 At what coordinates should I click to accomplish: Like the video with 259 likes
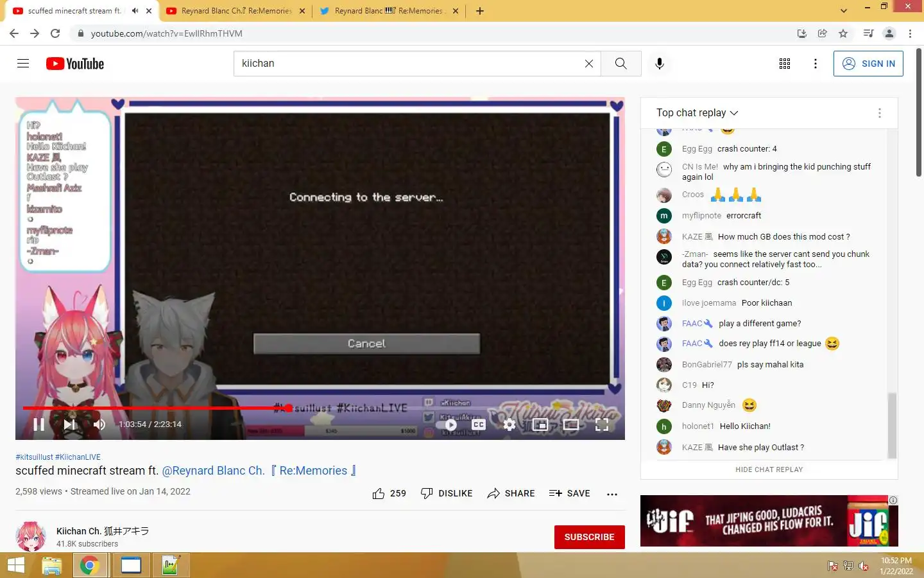tap(389, 493)
